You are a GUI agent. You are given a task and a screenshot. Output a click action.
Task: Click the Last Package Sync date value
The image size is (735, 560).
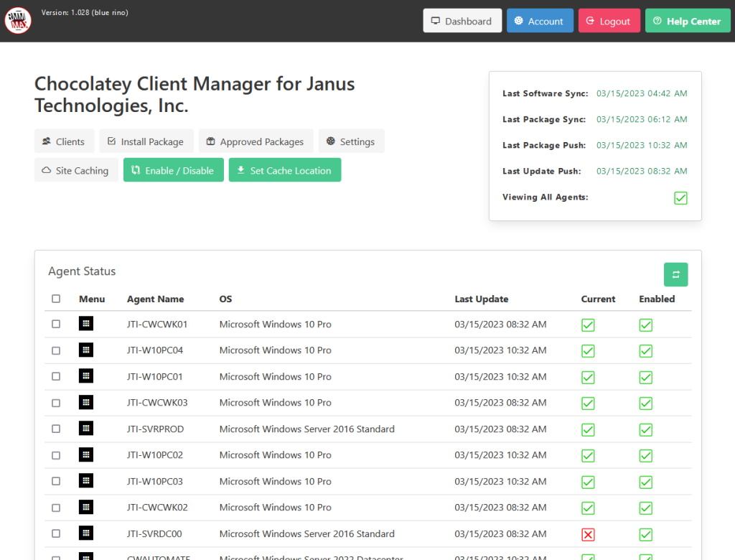pos(642,119)
